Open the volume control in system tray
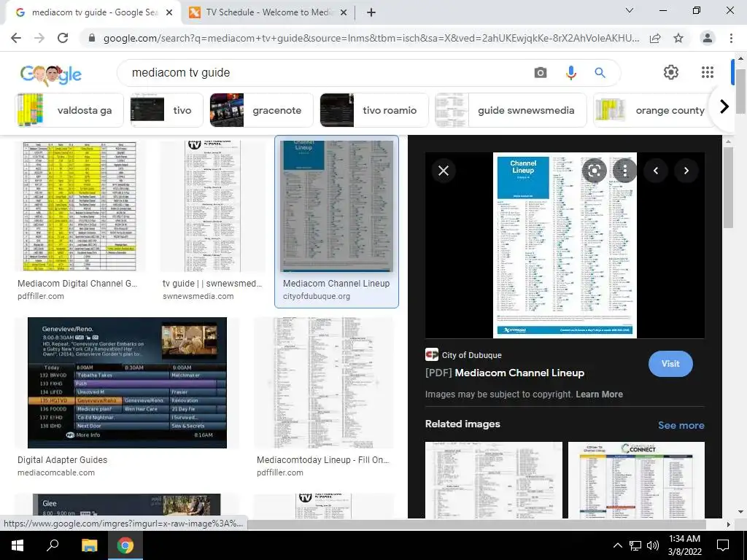Screen dimensions: 747x560 tap(653, 545)
